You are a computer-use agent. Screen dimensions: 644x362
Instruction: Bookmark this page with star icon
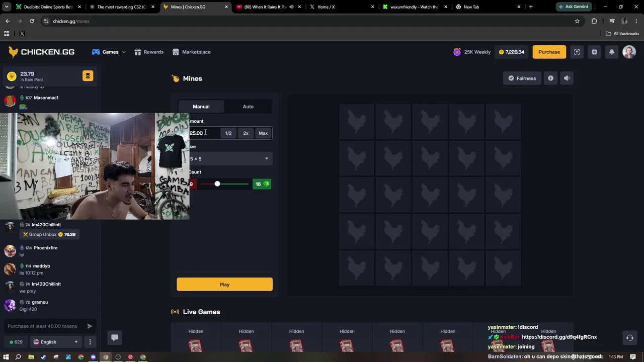click(x=577, y=21)
